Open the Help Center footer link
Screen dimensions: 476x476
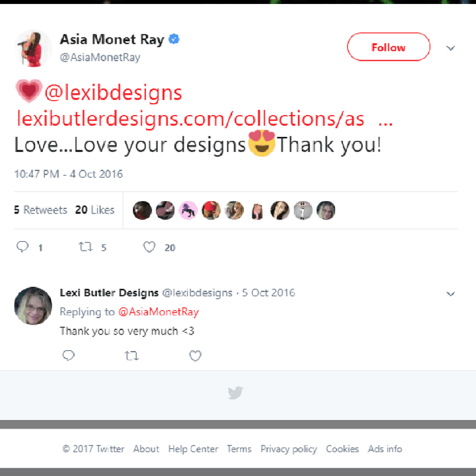coord(192,449)
